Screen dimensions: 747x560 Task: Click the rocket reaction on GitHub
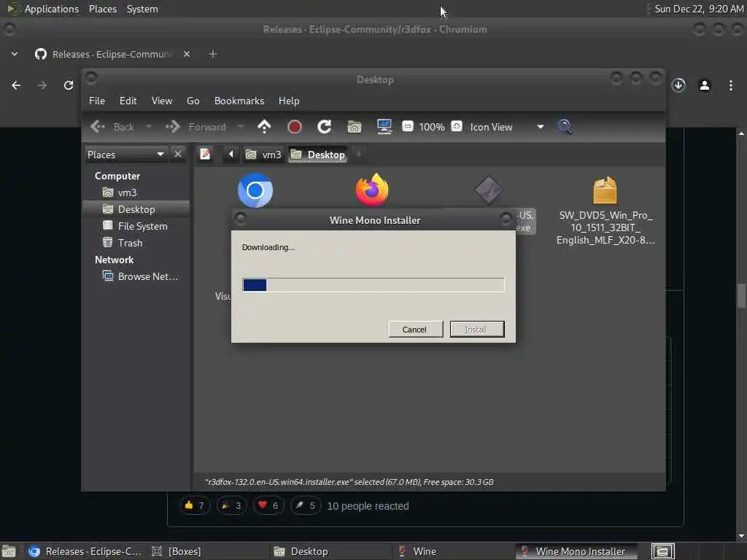[x=306, y=506]
